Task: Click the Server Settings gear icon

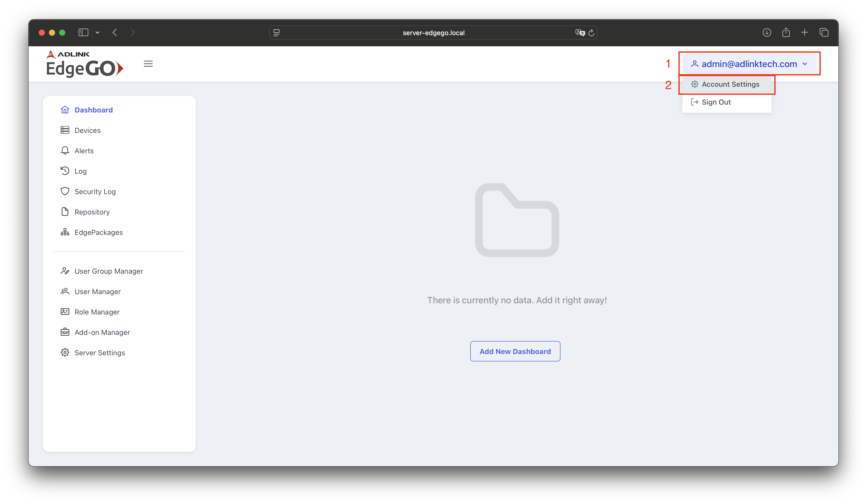Action: tap(65, 352)
